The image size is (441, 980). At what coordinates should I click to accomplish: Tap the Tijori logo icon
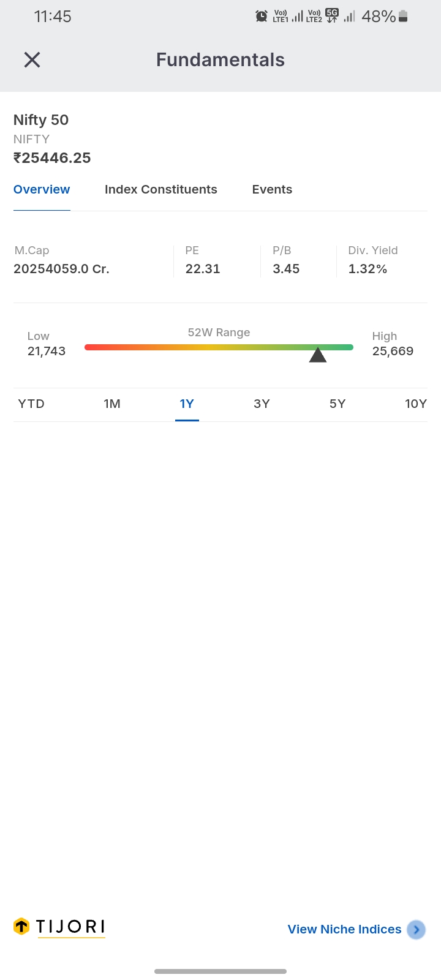21,927
